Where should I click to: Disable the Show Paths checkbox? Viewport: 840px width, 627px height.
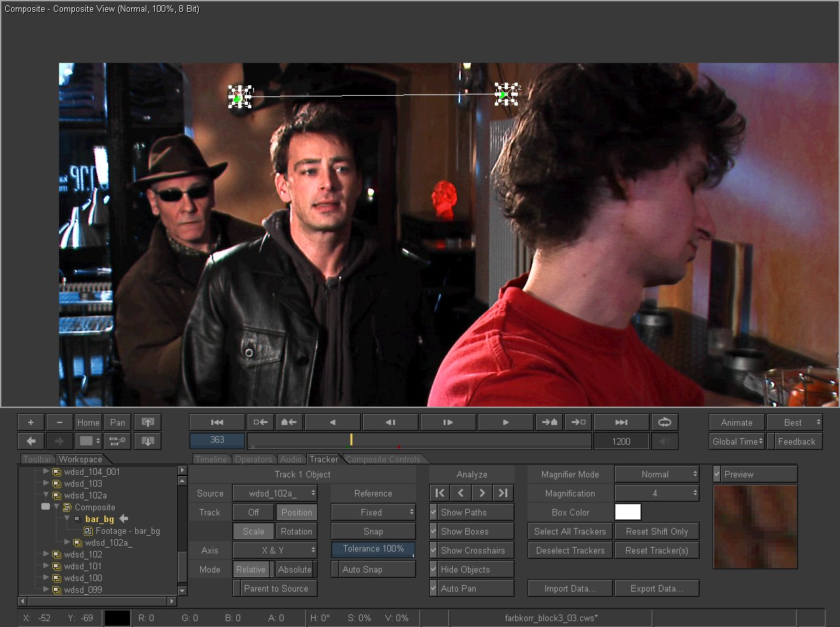(434, 512)
